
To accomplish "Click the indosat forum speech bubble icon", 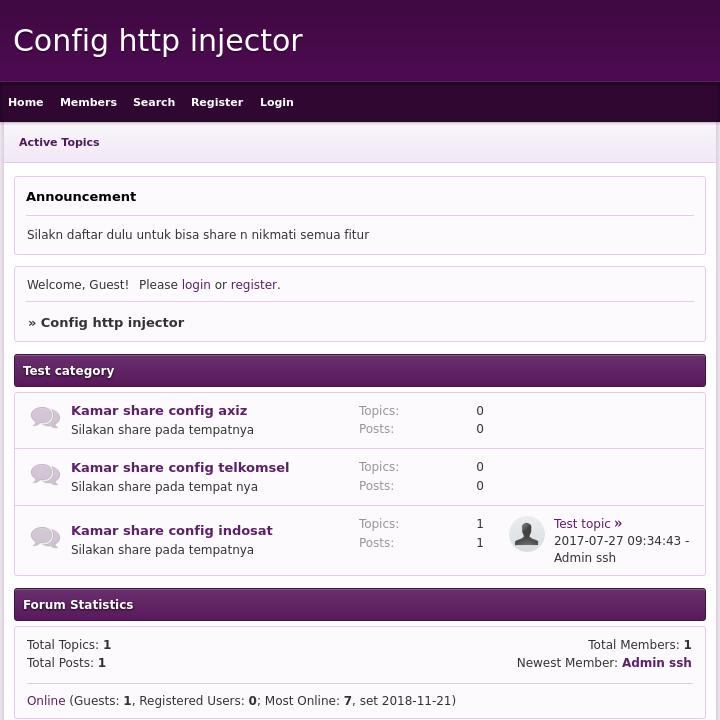I will 45,538.
